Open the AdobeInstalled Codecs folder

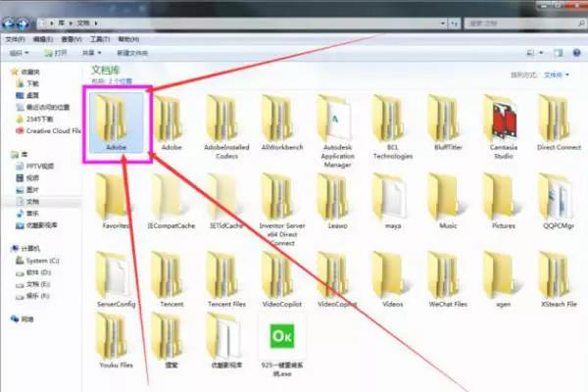click(x=226, y=126)
